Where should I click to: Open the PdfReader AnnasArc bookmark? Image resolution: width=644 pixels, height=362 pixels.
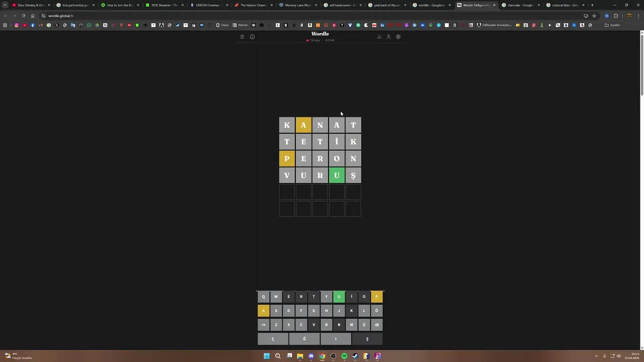(494, 25)
